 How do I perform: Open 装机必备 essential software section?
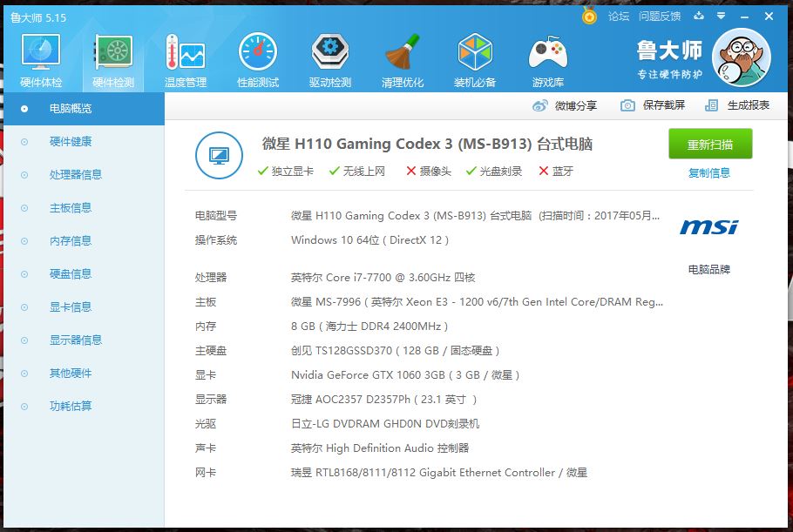pyautogui.click(x=474, y=58)
